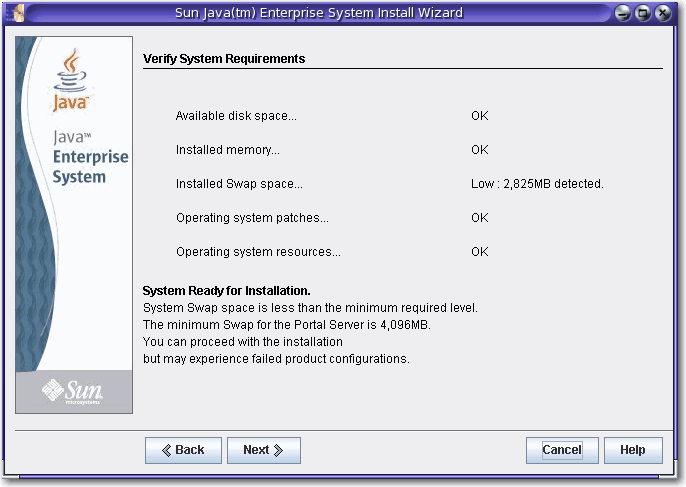The height and width of the screenshot is (487, 686).
Task: Minimize the Install Wizard window
Action: click(x=623, y=13)
